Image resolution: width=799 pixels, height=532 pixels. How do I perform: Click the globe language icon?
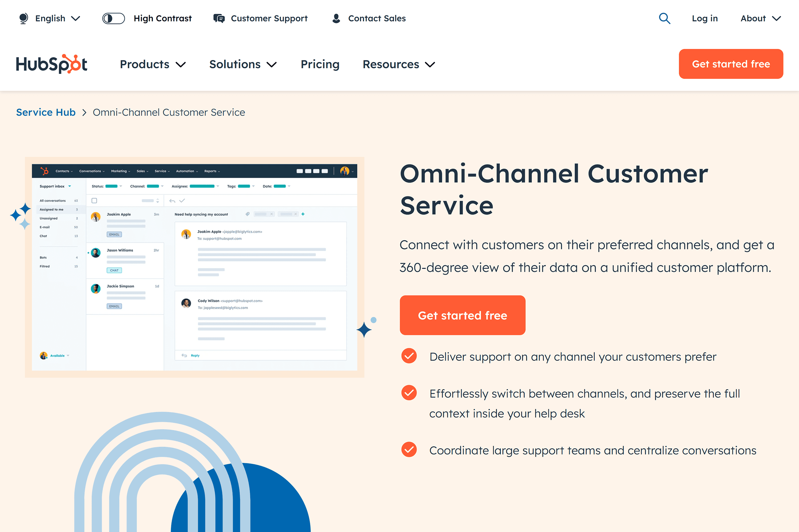coord(23,18)
